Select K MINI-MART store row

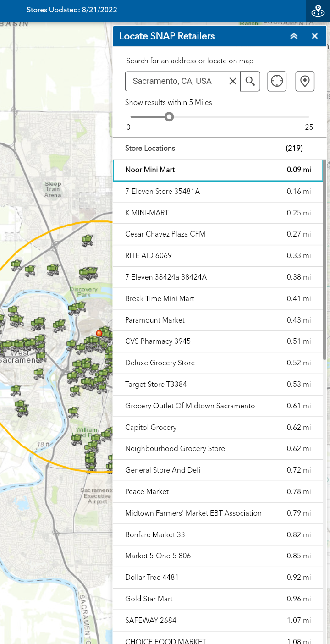point(218,213)
